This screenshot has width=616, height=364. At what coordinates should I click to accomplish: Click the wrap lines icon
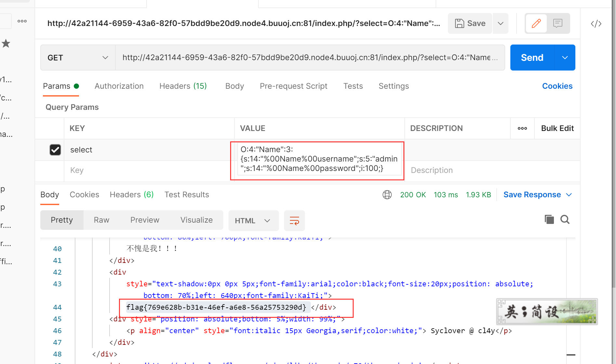[x=294, y=221]
